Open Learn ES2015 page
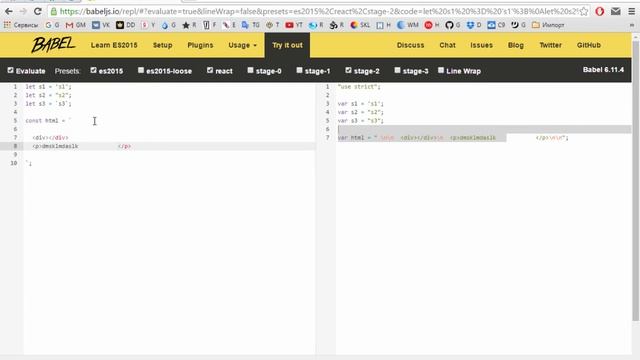 (x=114, y=45)
